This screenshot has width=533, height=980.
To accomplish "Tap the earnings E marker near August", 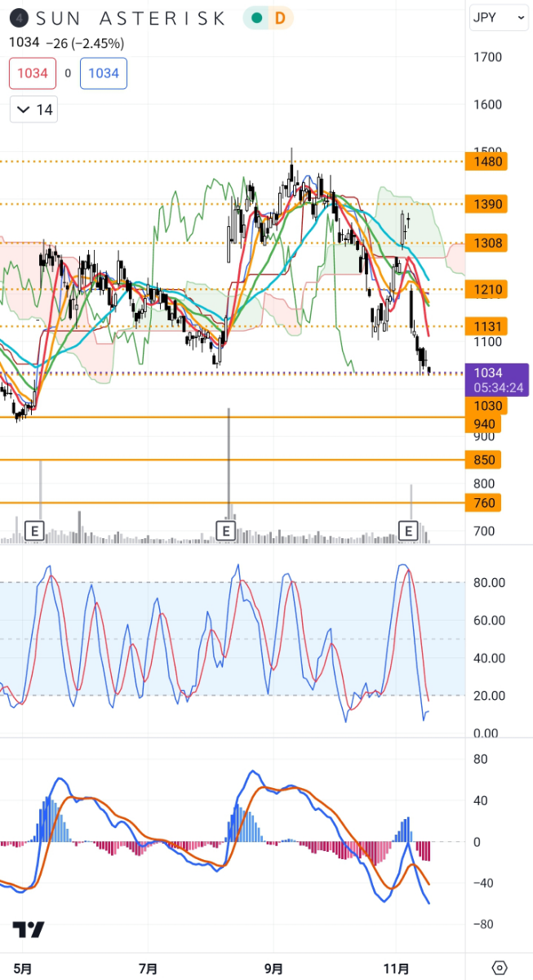I will (226, 531).
